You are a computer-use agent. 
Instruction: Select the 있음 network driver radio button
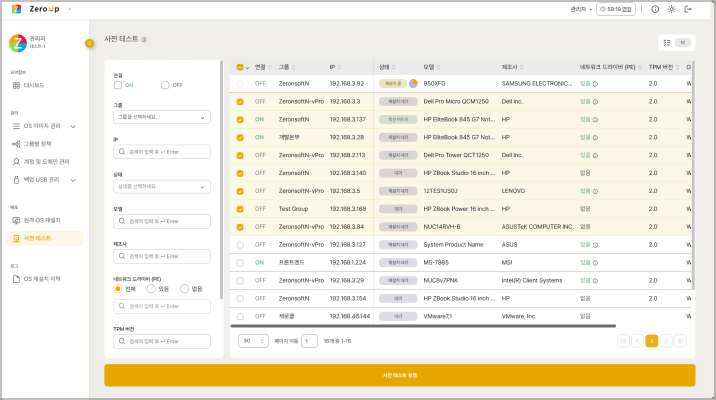(x=151, y=289)
